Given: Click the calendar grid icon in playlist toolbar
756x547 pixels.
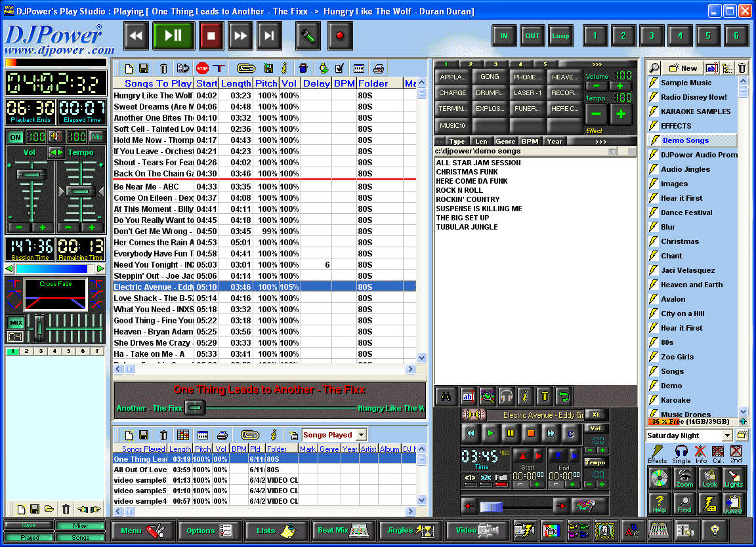Looking at the screenshot, I should click(359, 68).
